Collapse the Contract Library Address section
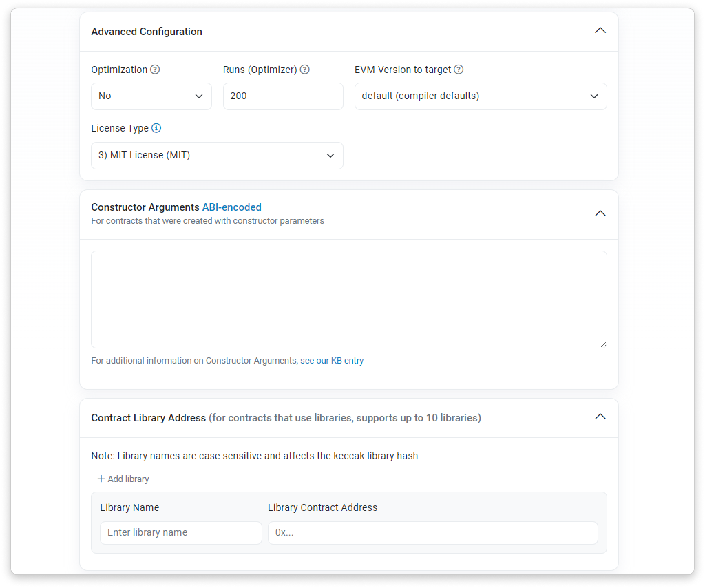 tap(600, 417)
